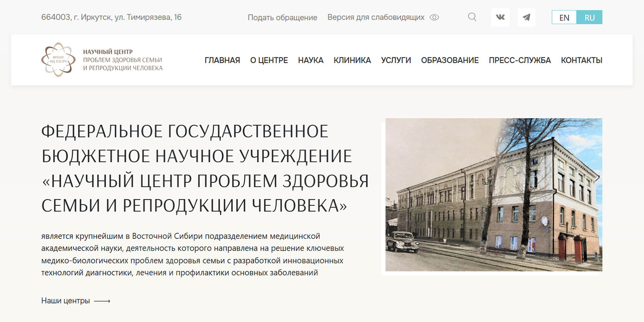Viewport: 644px width, 322px height.
Task: Click the Версия для слабовидящих text
Action: tap(376, 17)
